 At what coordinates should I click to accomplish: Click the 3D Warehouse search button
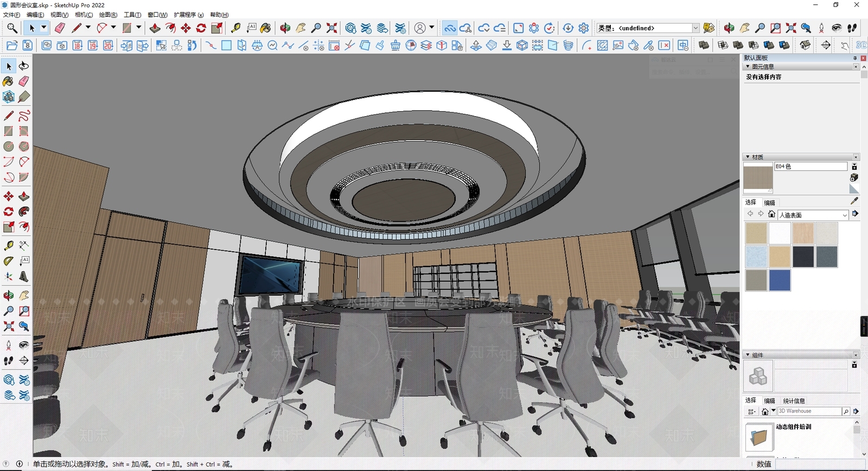[846, 411]
